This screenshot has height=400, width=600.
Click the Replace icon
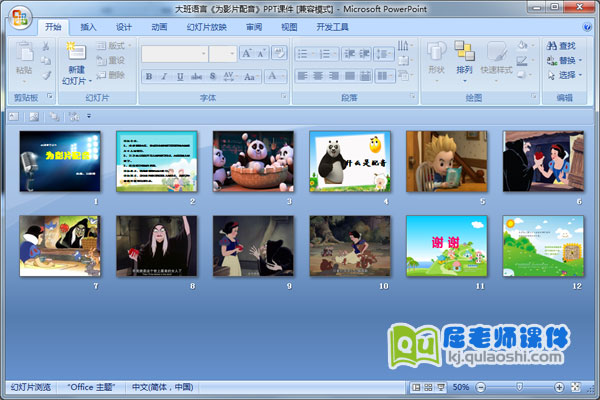tap(551, 60)
